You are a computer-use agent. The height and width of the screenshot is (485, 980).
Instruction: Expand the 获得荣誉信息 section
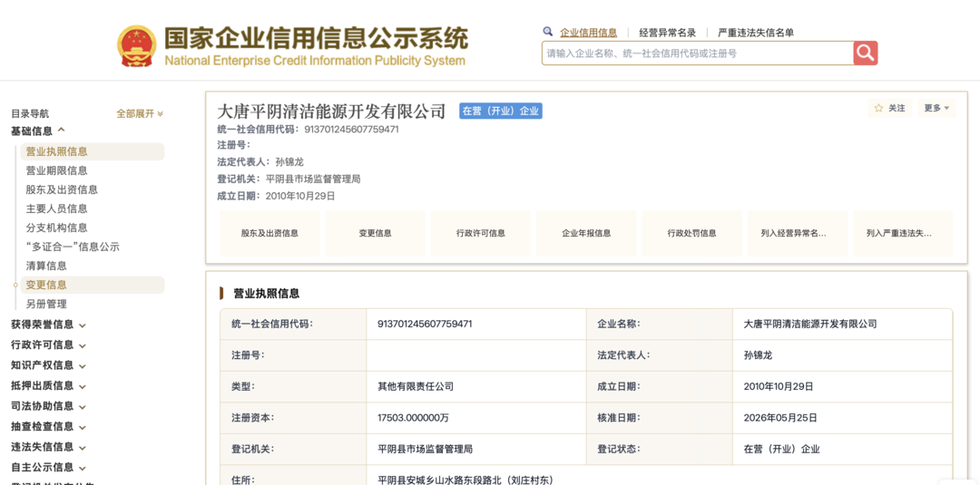pyautogui.click(x=49, y=325)
